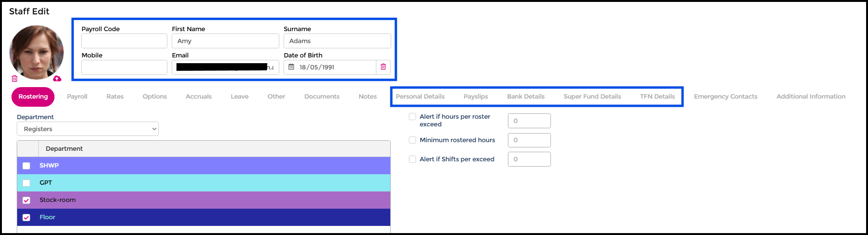Screen dimensions: 868x235
Task: Toggle Minimum rostered hours checkbox
Action: click(x=412, y=140)
